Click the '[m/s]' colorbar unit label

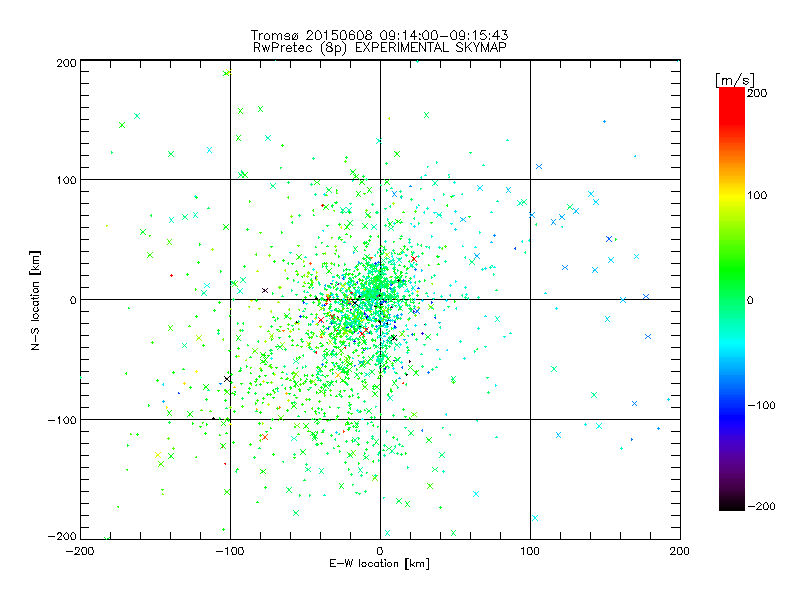point(735,80)
